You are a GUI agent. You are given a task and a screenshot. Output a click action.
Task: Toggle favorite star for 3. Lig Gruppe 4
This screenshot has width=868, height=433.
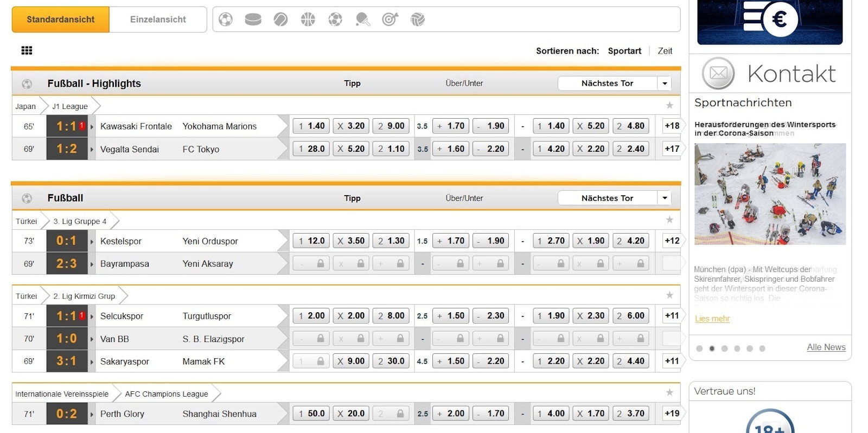click(669, 220)
